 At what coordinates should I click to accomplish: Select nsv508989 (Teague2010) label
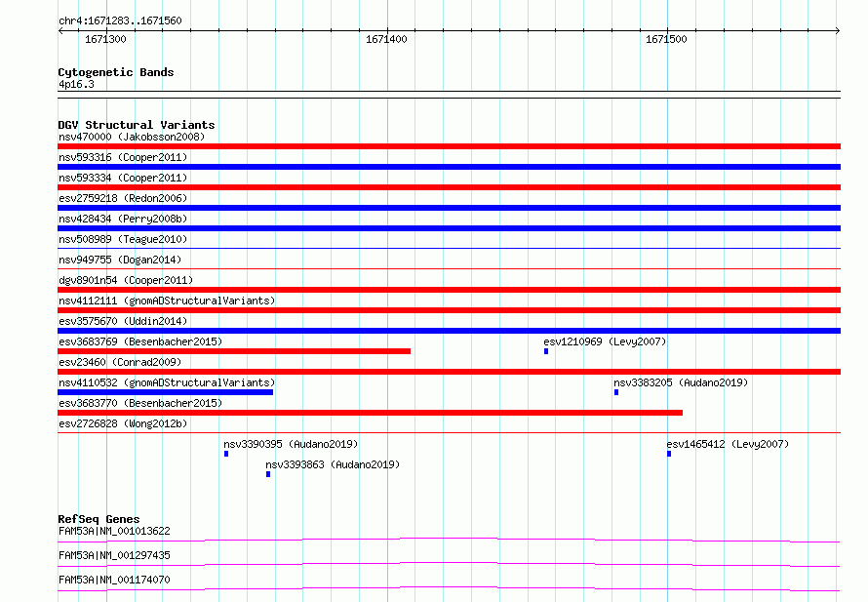coord(123,239)
